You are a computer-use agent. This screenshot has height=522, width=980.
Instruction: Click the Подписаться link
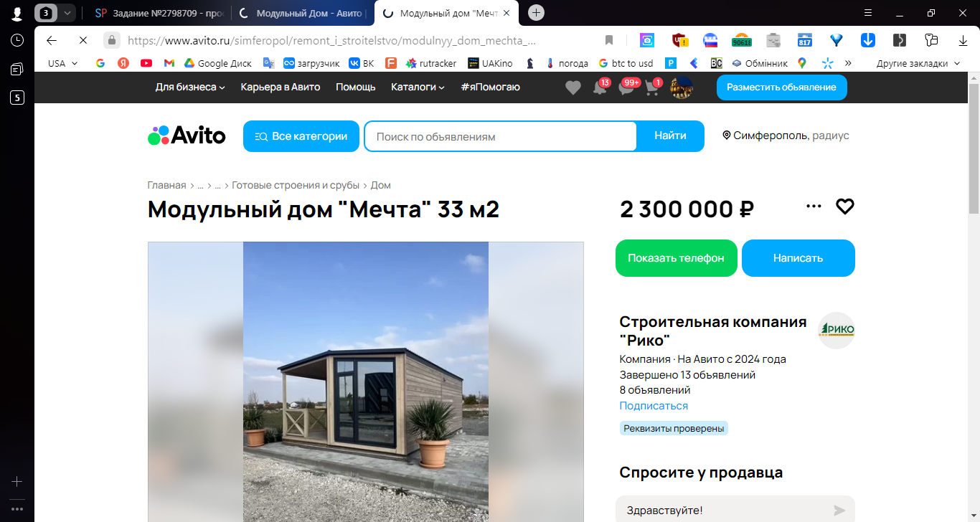654,406
